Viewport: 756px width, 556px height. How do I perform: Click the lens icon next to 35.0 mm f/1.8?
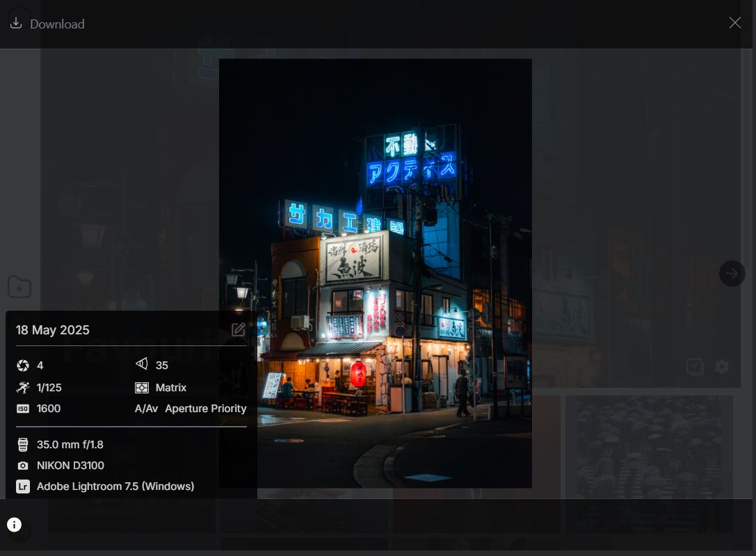(x=23, y=444)
